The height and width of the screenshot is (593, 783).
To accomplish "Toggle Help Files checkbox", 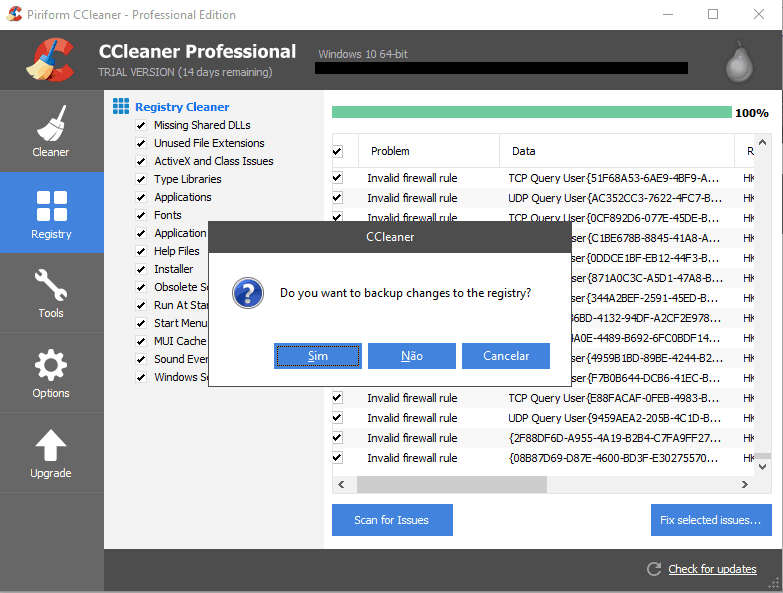I will 141,251.
